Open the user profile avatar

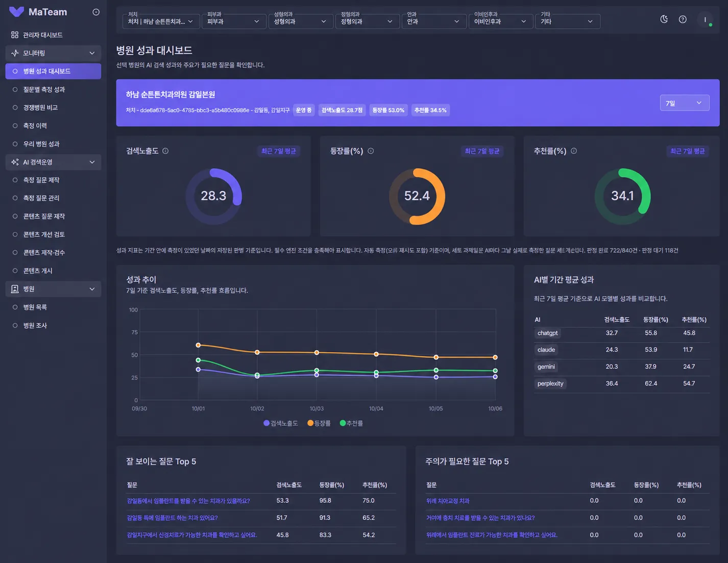[x=705, y=19]
